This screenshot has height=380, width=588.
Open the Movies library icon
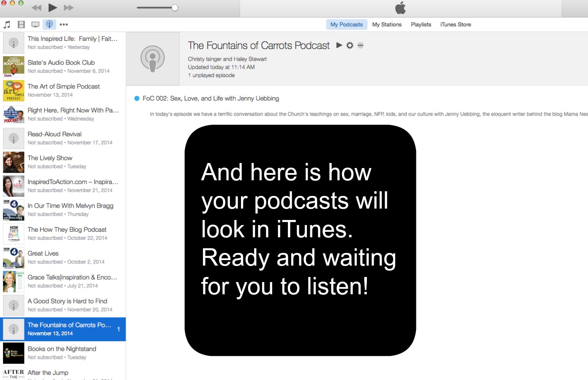coord(21,24)
